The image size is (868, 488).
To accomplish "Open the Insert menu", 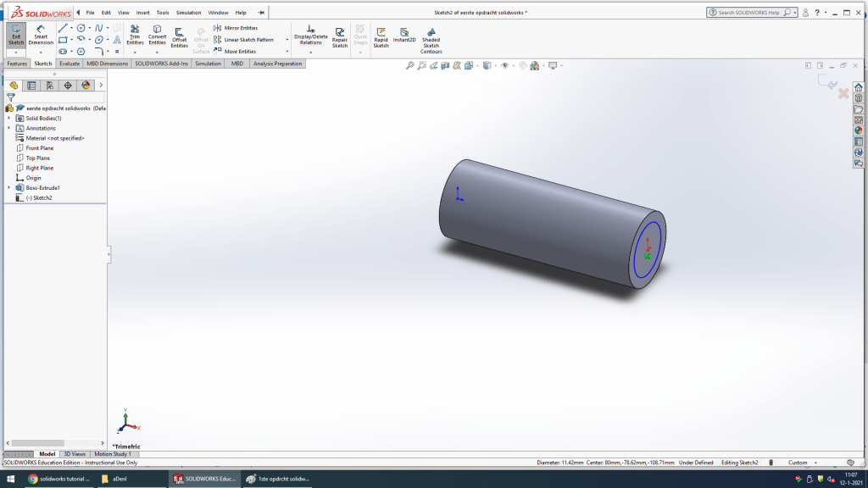I will click(142, 13).
